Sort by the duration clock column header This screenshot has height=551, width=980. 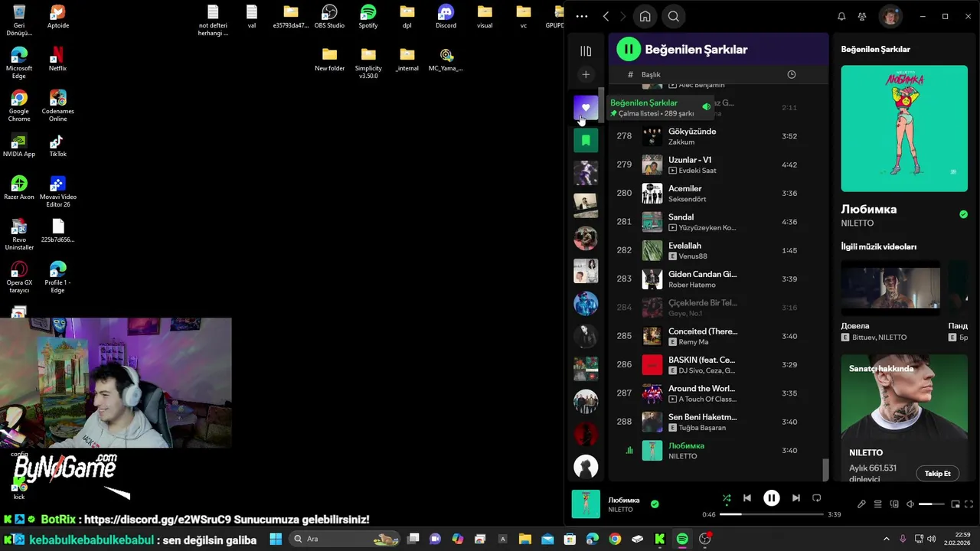791,74
